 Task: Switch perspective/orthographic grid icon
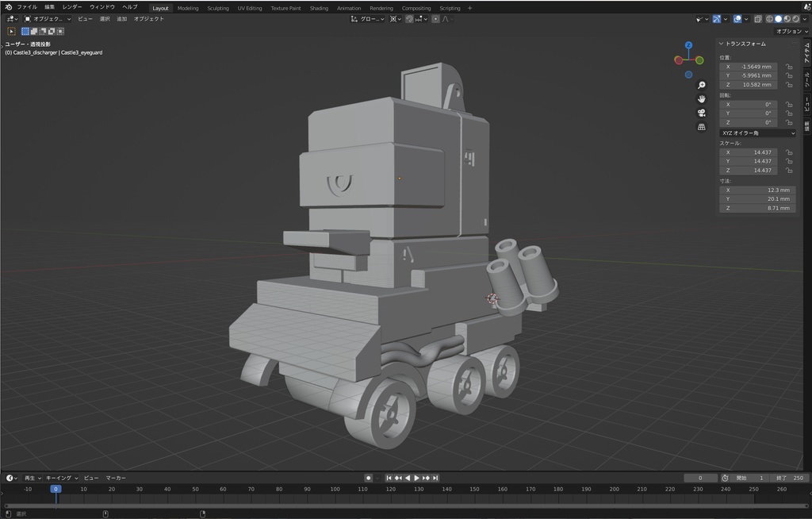click(702, 127)
